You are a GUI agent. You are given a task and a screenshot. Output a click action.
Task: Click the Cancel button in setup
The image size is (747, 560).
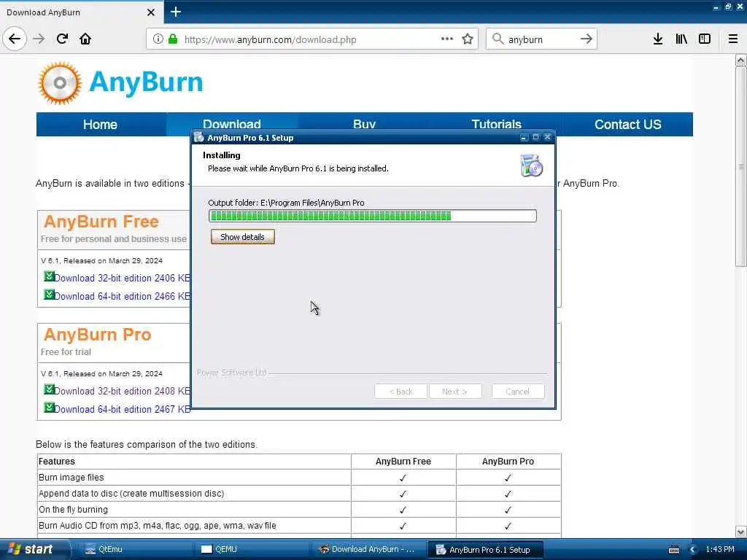click(x=517, y=392)
